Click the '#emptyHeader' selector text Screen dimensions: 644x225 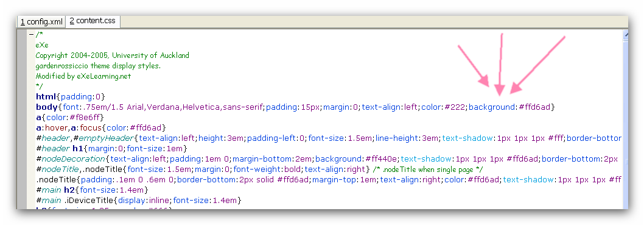point(104,138)
